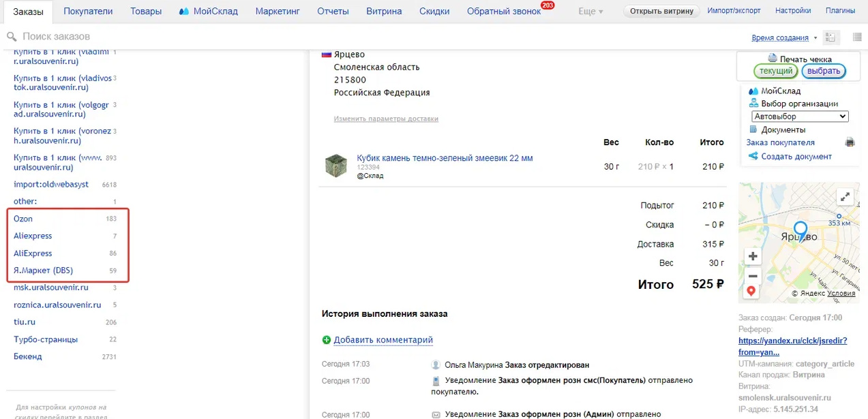
Task: Click the Печать чека printer icon
Action: point(773,59)
